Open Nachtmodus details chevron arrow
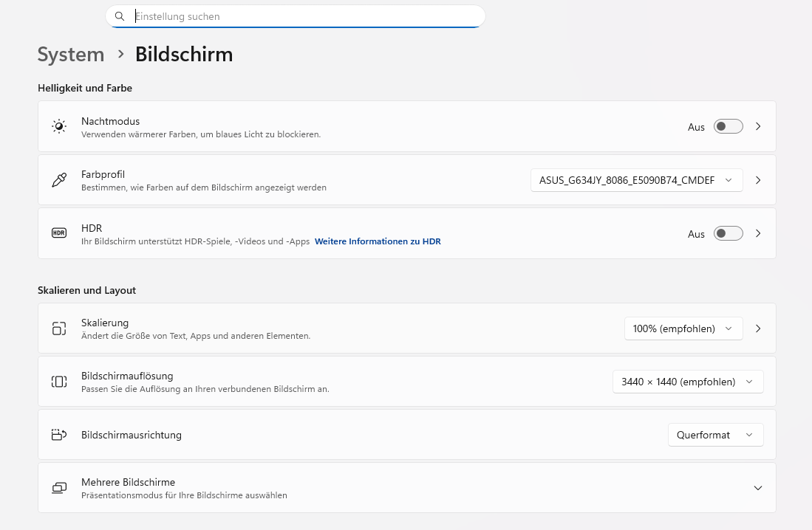Image resolution: width=812 pixels, height=530 pixels. click(758, 127)
